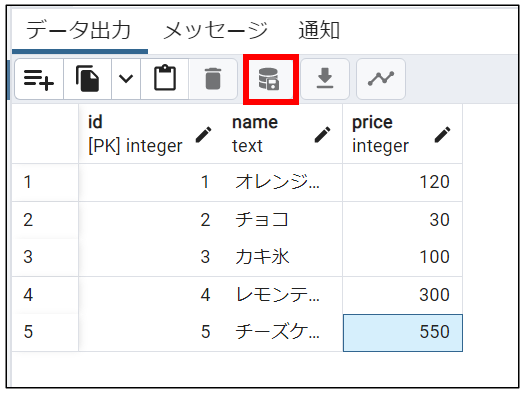This screenshot has width=526, height=394.
Task: Click the Download results icon
Action: point(325,79)
